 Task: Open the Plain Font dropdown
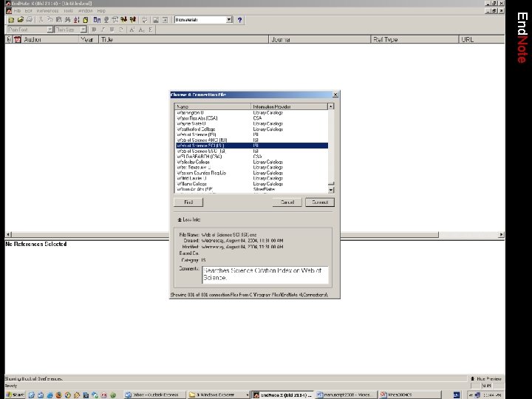(x=50, y=30)
